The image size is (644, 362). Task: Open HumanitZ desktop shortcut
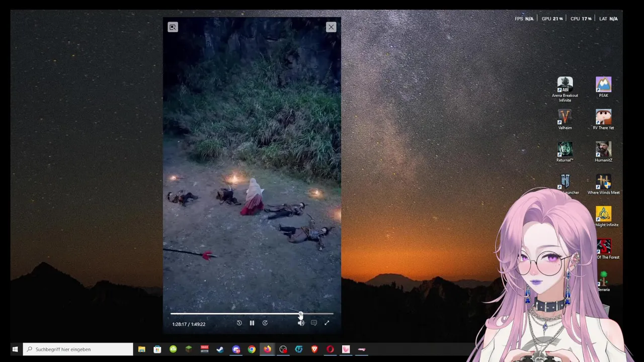pyautogui.click(x=603, y=152)
